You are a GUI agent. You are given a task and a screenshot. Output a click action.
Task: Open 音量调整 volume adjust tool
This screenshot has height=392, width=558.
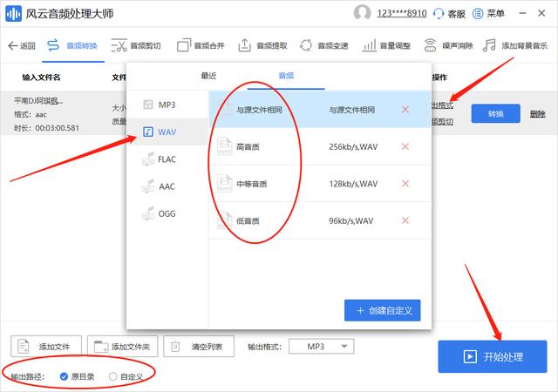click(386, 45)
